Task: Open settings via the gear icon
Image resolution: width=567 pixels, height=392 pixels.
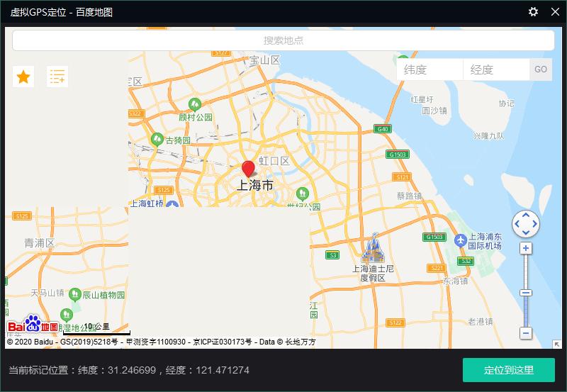Action: click(534, 12)
